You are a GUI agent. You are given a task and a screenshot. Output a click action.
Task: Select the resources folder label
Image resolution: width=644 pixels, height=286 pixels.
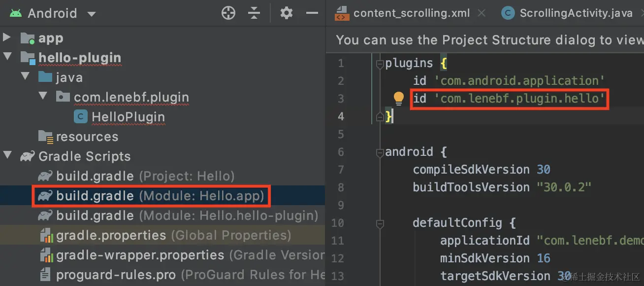point(87,137)
